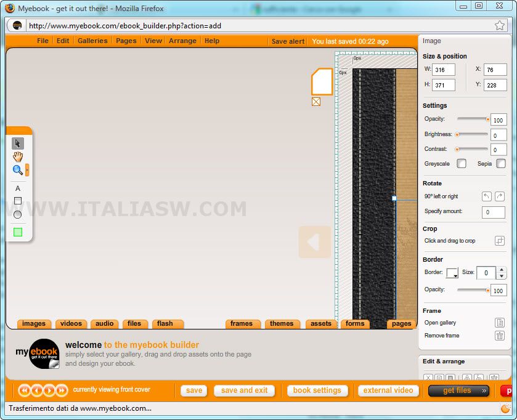517x420 pixels.
Task: Open the File menu
Action: (x=43, y=41)
